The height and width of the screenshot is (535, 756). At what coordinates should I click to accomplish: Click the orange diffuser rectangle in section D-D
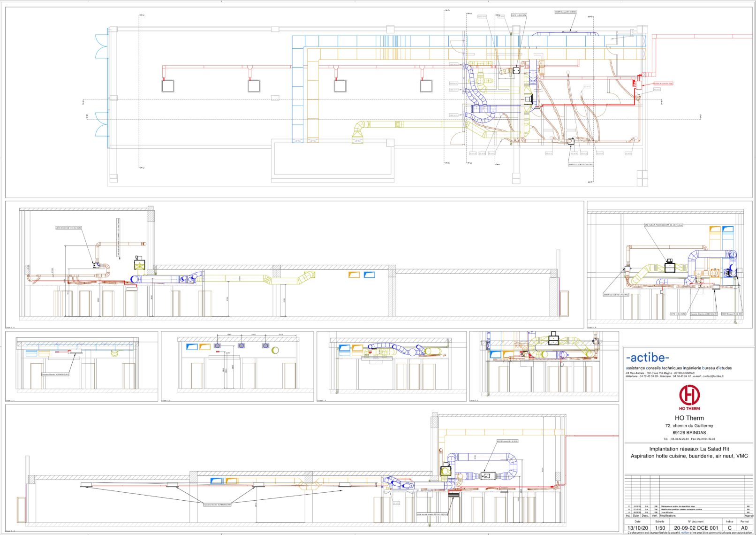(x=205, y=347)
